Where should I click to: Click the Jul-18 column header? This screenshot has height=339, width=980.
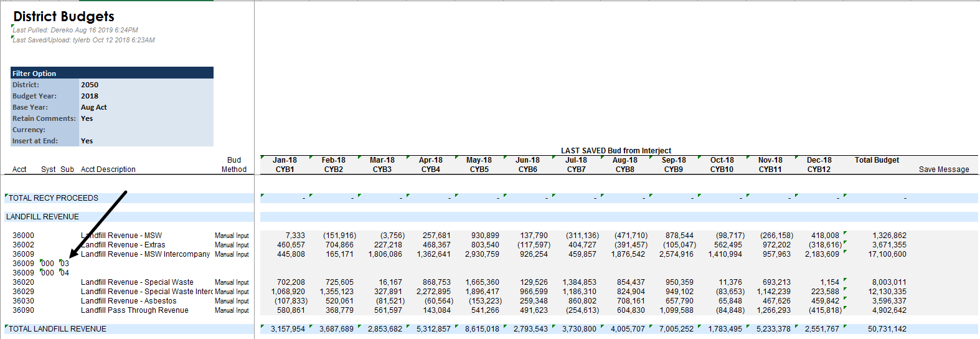pyautogui.click(x=577, y=160)
